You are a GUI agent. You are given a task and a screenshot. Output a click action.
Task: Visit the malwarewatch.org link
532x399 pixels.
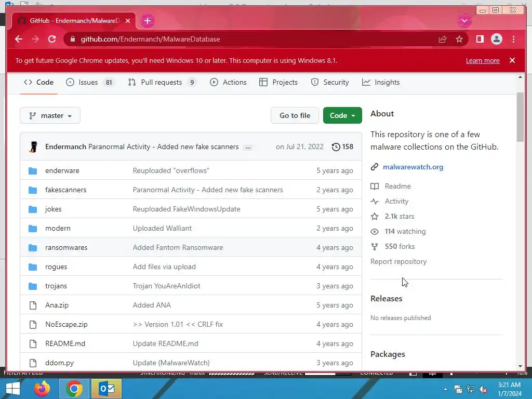413,167
